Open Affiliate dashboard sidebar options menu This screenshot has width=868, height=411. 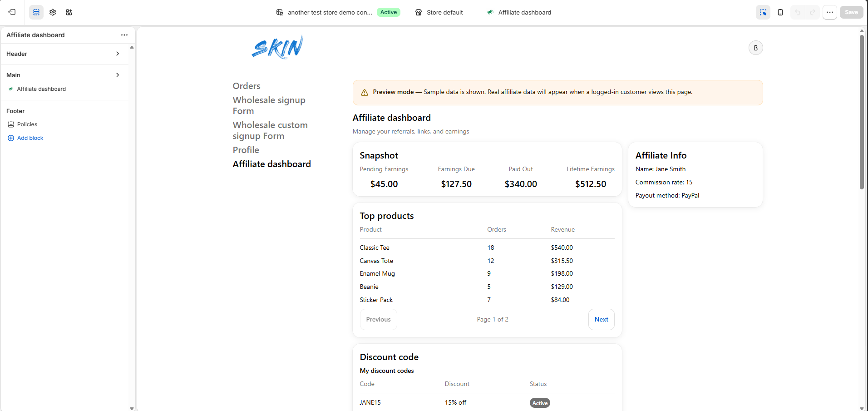click(x=124, y=35)
